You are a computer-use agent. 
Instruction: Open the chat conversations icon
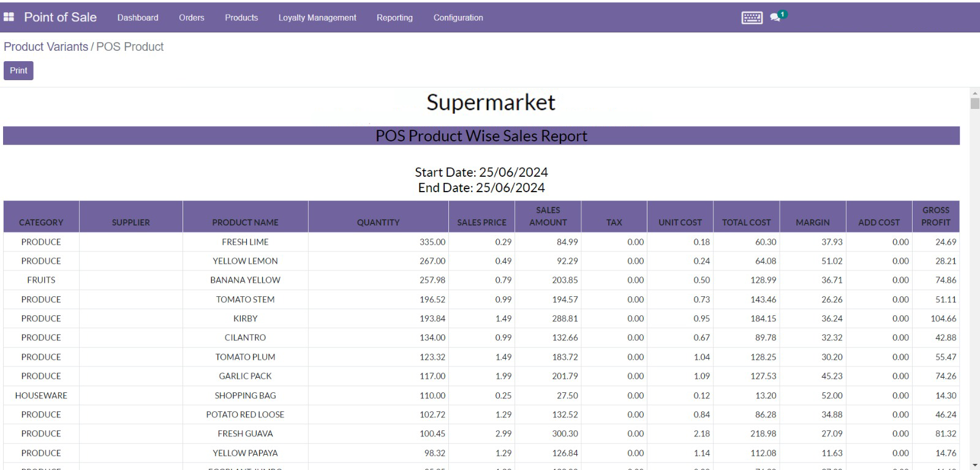click(776, 17)
